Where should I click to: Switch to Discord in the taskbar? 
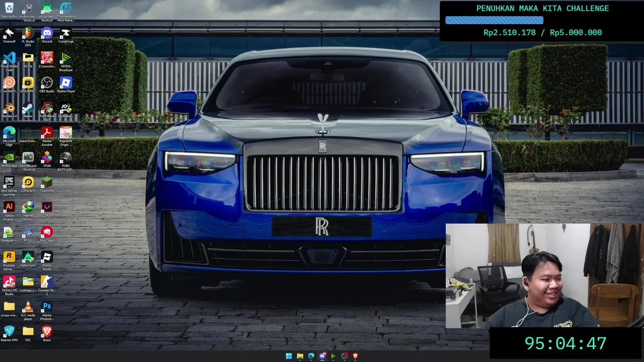(322, 356)
